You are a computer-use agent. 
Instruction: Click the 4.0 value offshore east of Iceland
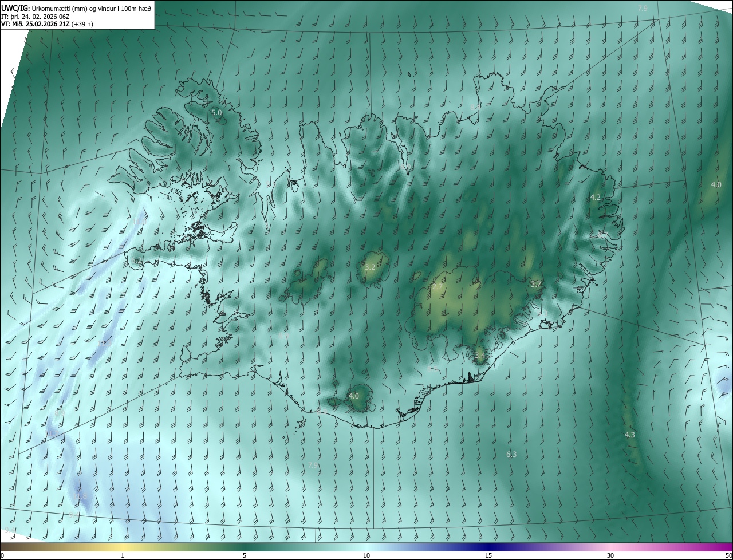(x=716, y=184)
